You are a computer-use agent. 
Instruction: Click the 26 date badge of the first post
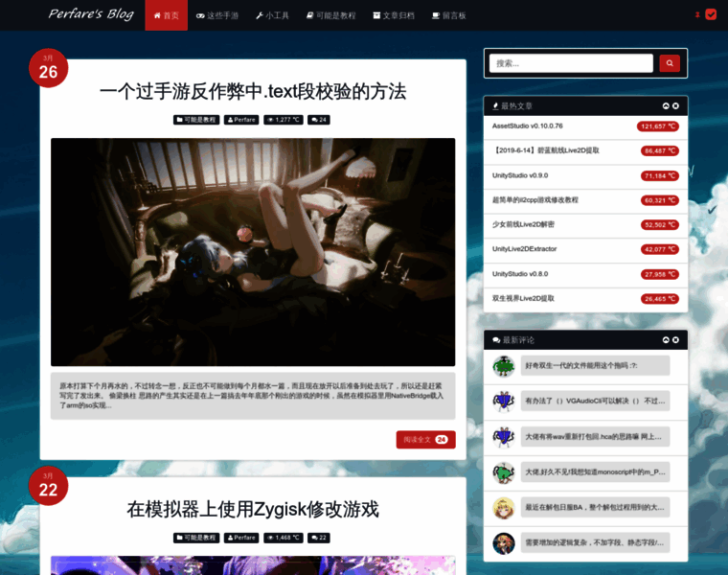48,68
